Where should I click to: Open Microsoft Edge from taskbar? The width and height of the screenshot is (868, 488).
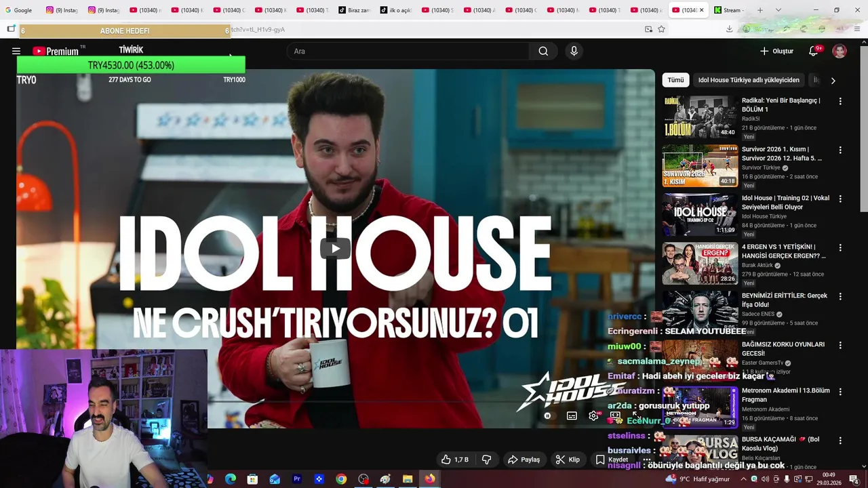231,479
